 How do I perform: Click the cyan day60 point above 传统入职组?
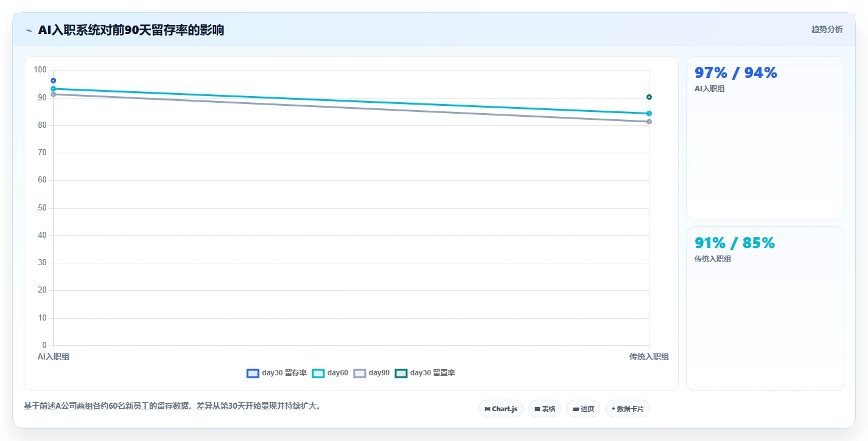(x=649, y=113)
